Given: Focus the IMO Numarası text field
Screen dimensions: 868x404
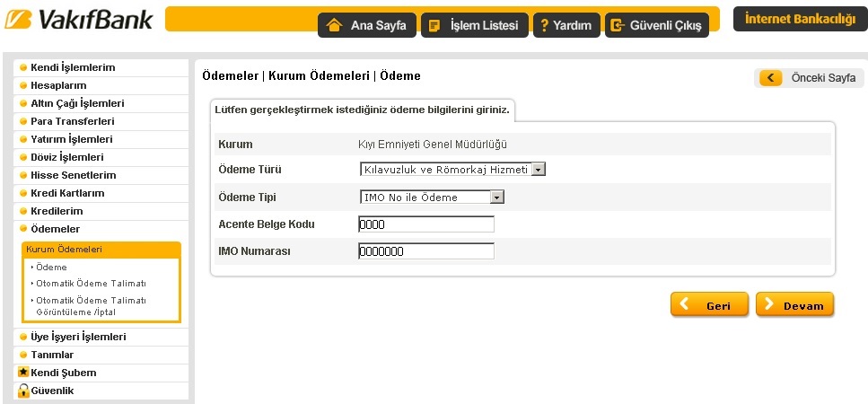Looking at the screenshot, I should point(425,251).
